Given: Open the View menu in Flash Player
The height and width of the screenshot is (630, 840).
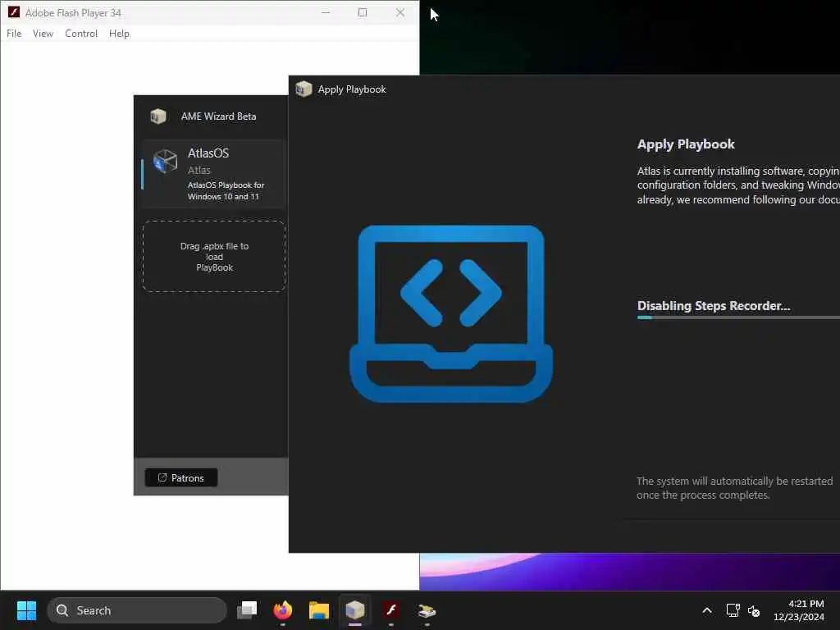Looking at the screenshot, I should pos(43,33).
